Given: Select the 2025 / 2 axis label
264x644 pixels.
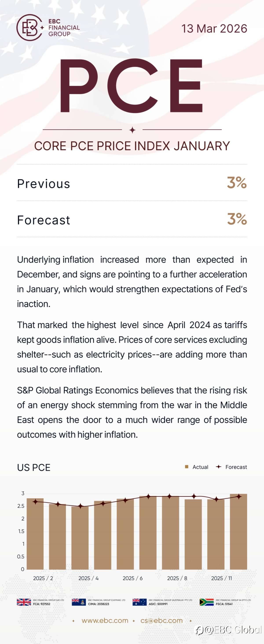Looking at the screenshot, I should (43, 578).
